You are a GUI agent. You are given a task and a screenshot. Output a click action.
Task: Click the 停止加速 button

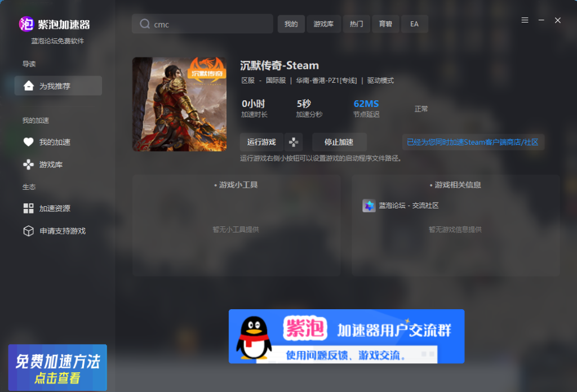tap(339, 142)
